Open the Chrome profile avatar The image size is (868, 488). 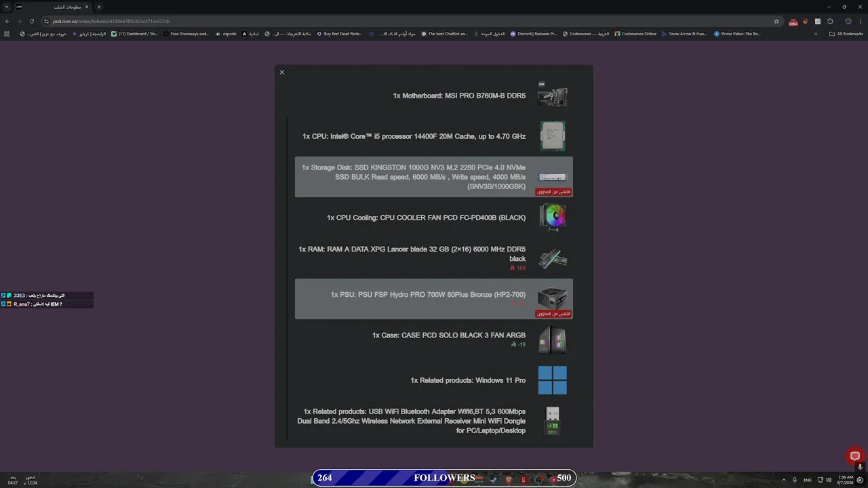tap(848, 21)
